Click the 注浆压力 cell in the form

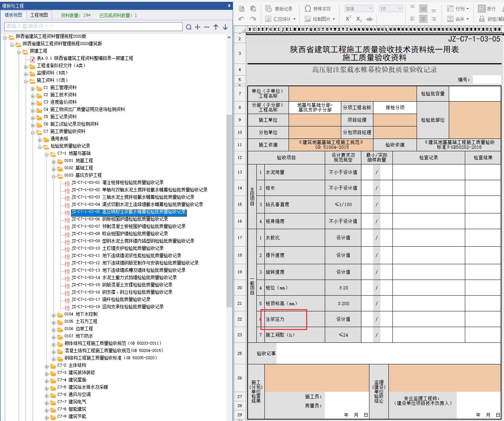(x=295, y=319)
